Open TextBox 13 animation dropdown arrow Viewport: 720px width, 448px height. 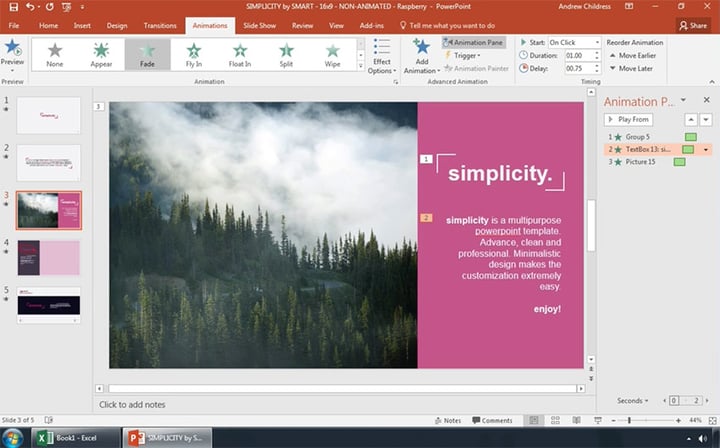[x=706, y=150]
